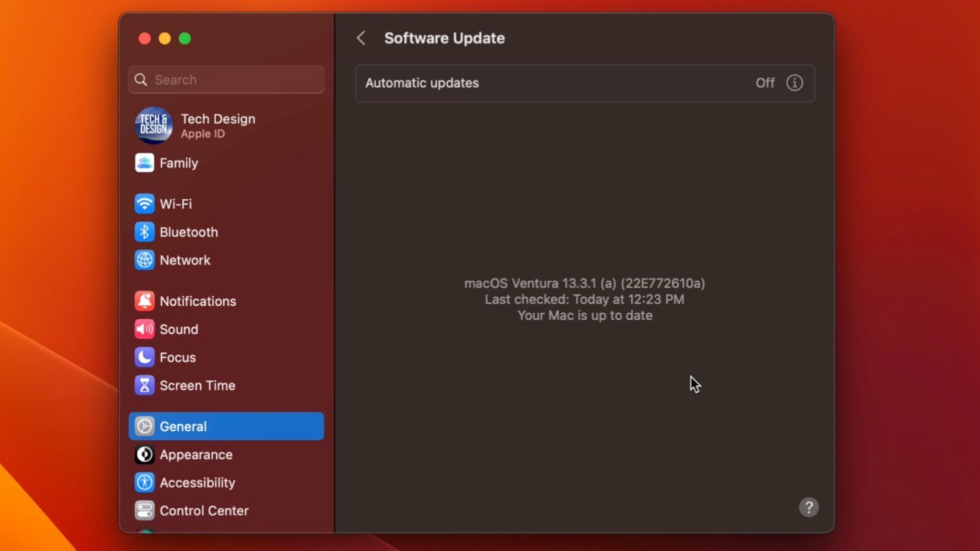Click the Screen Time hourglass icon

pos(144,386)
